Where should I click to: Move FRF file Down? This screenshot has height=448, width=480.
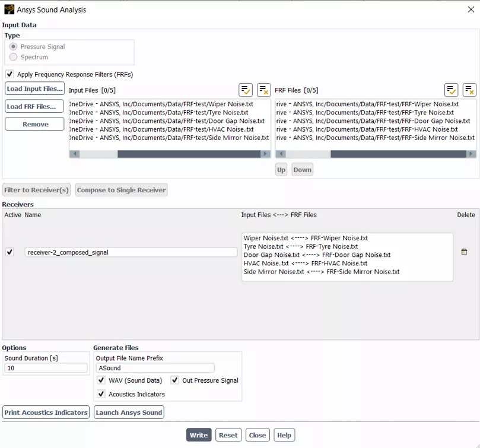[302, 170]
